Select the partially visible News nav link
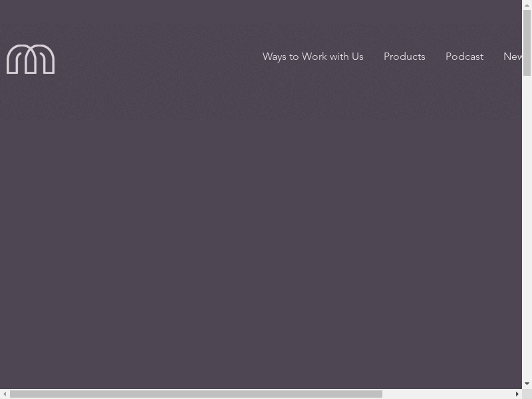This screenshot has height=399, width=532. coord(513,57)
